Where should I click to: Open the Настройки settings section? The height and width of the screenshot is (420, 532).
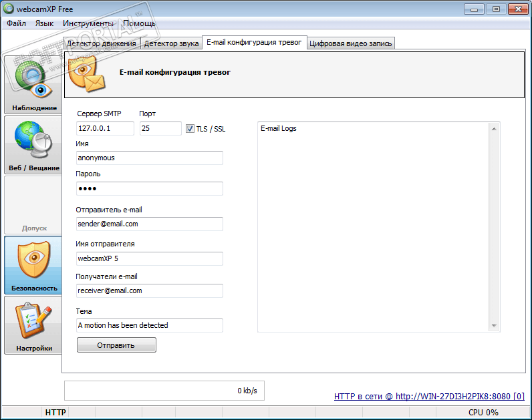(x=33, y=325)
